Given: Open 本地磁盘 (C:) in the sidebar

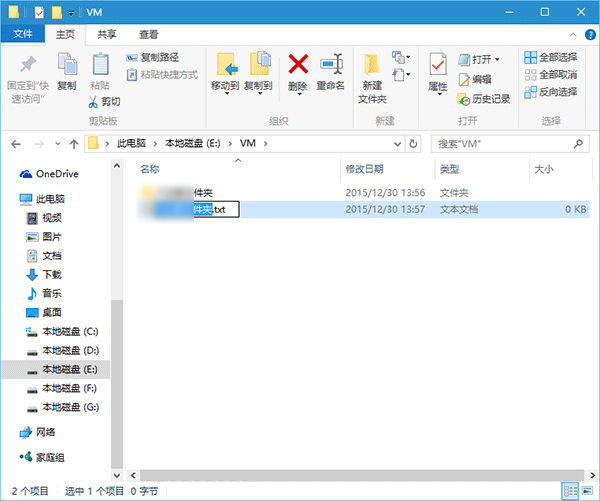Looking at the screenshot, I should coord(62,331).
